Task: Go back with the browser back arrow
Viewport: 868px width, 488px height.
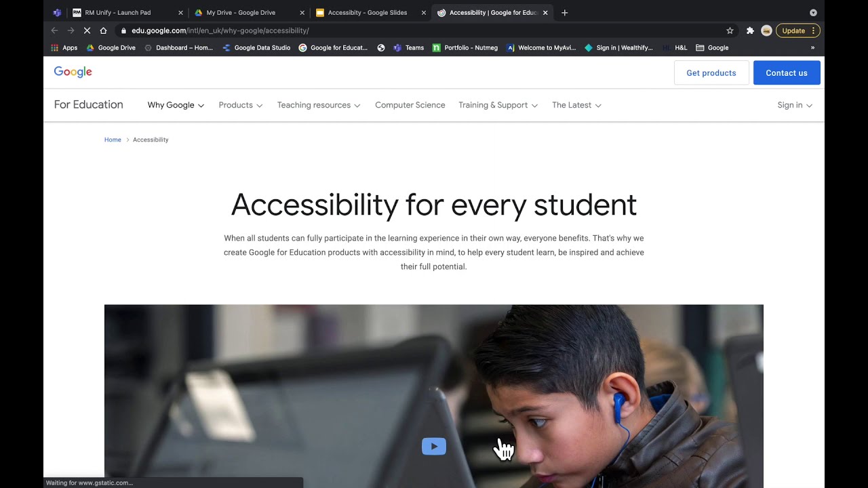Action: coord(54,30)
